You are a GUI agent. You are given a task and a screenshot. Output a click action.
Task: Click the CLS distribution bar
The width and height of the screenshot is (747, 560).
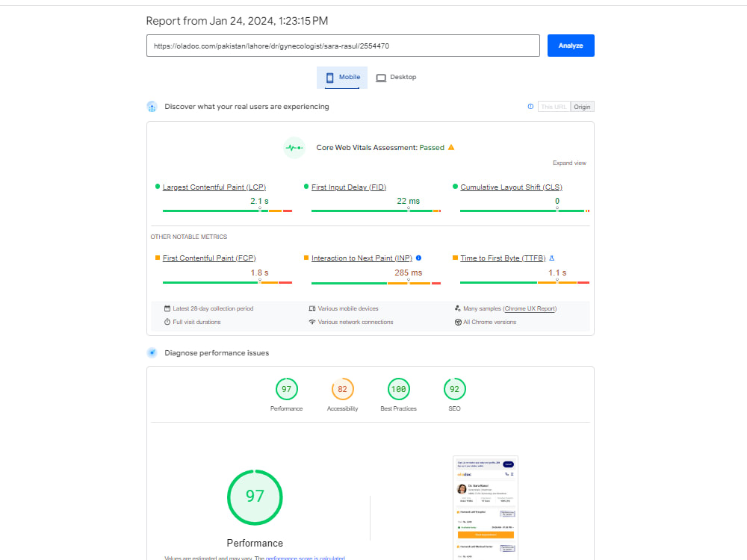[524, 211]
